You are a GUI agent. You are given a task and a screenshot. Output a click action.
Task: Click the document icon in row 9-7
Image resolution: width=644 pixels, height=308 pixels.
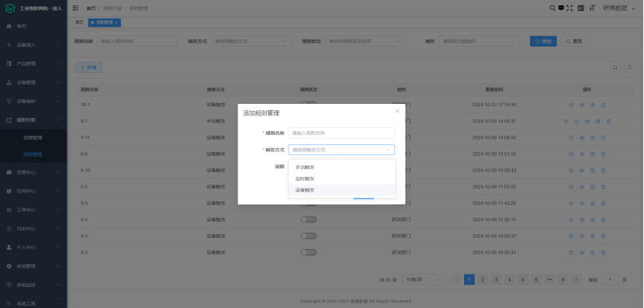click(x=598, y=121)
